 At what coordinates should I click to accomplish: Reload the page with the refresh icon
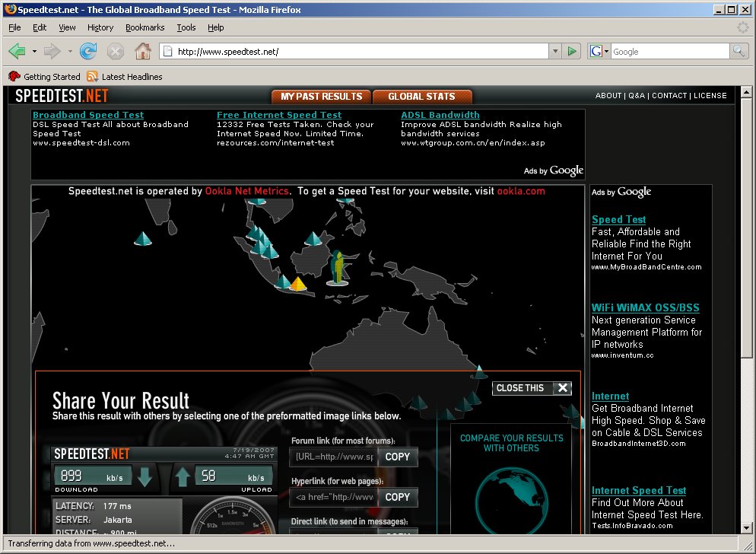[x=88, y=51]
